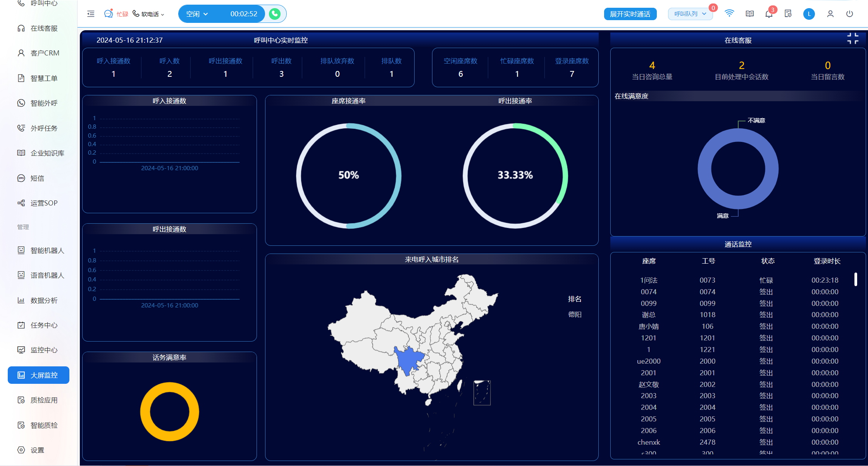Open the user profile icon

[830, 14]
